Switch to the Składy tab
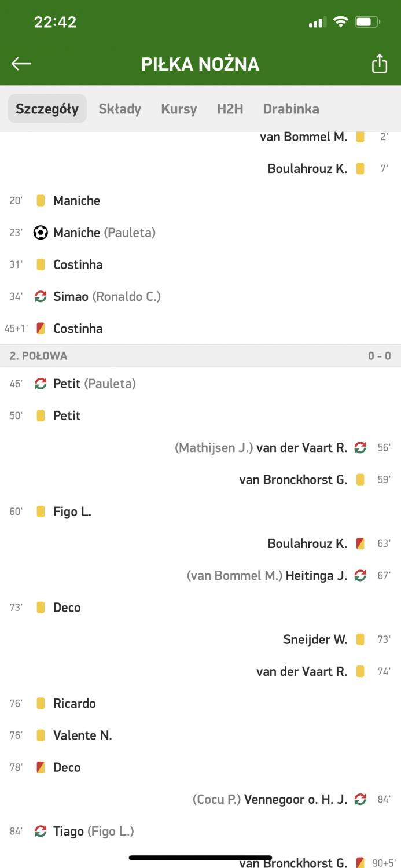This screenshot has width=401, height=868. (x=120, y=109)
